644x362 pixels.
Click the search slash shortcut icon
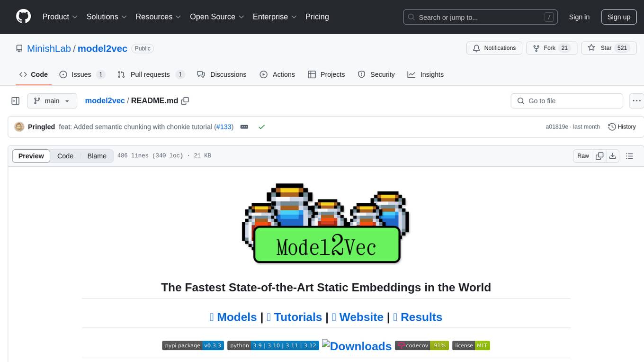tap(549, 17)
